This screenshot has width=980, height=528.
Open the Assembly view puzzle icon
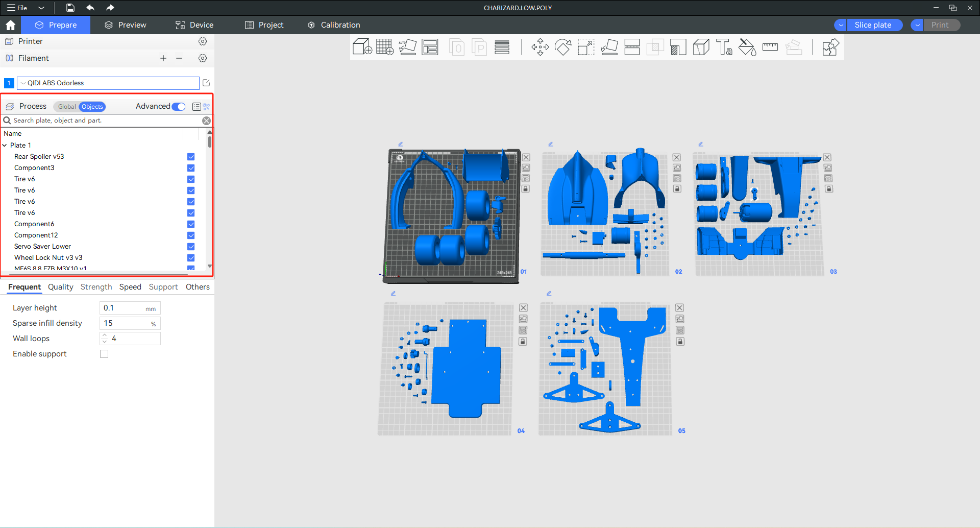(830, 47)
